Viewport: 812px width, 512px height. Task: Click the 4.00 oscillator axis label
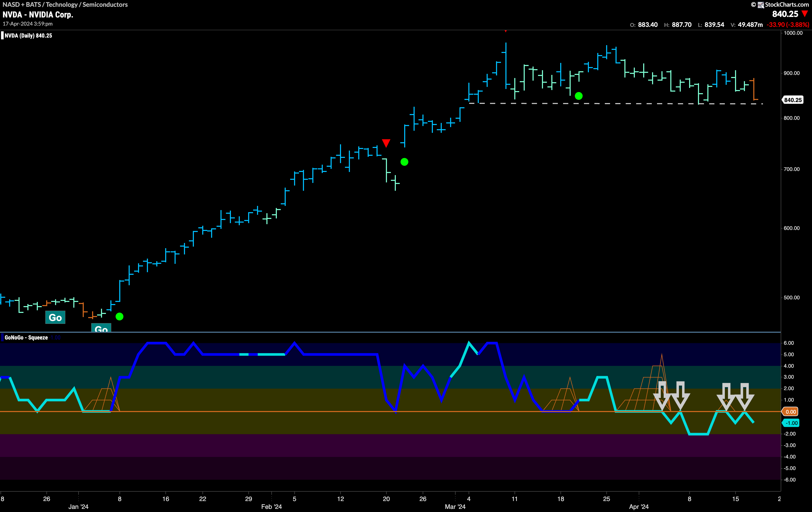(789, 366)
